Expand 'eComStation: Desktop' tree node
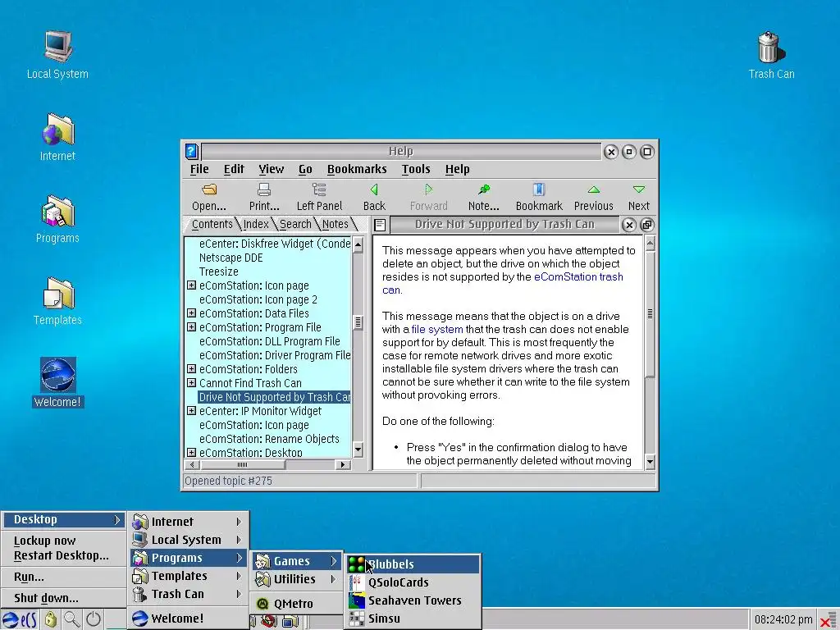This screenshot has width=840, height=630. (x=191, y=453)
